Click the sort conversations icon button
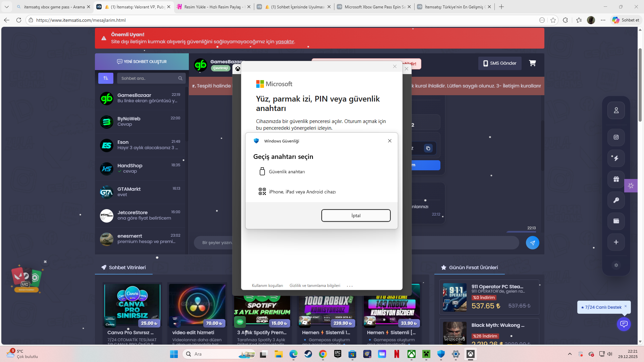The width and height of the screenshot is (644, 362). point(106,78)
